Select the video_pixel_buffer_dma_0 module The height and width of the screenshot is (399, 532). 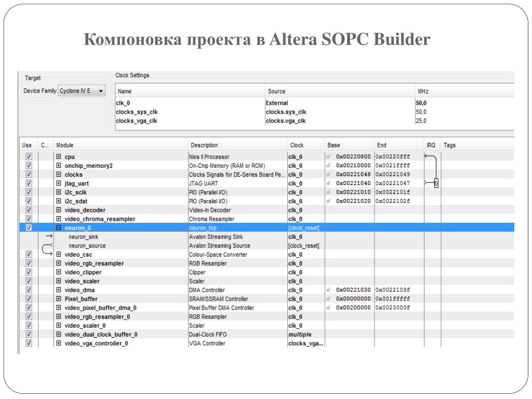[x=100, y=308]
